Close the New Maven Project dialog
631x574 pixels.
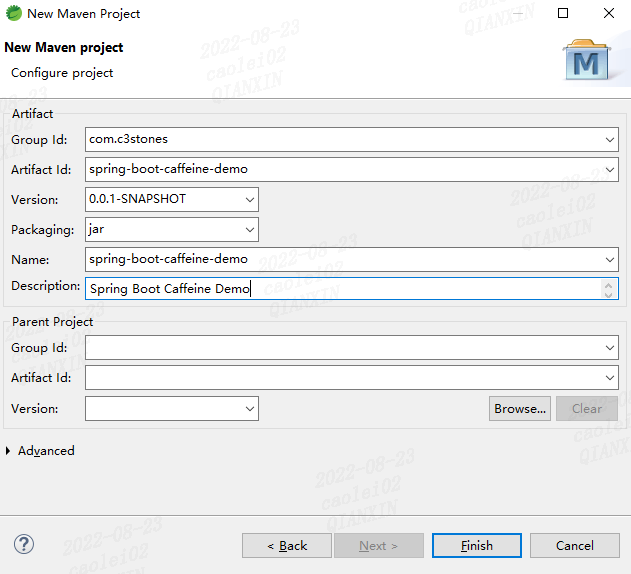(609, 13)
